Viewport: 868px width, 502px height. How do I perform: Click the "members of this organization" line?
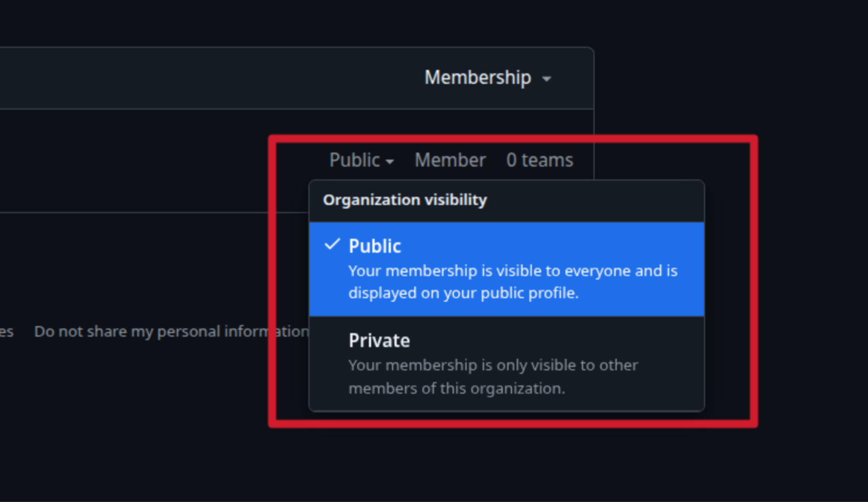[457, 388]
